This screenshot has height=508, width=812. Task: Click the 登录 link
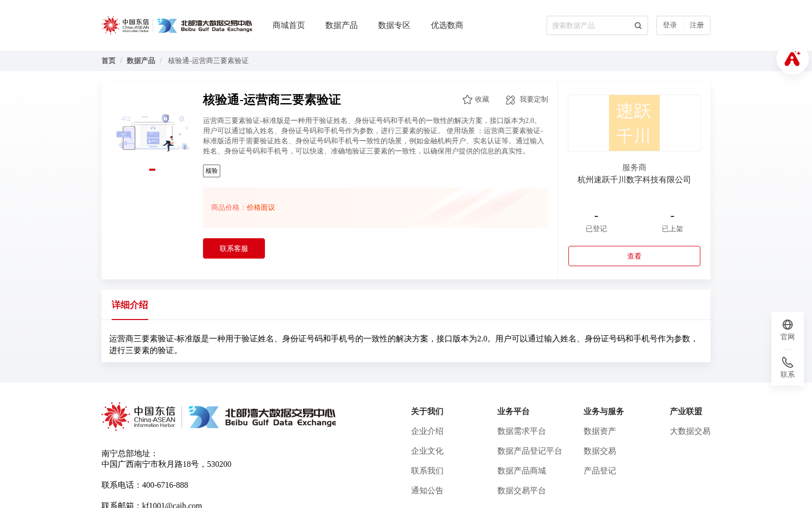pos(670,25)
